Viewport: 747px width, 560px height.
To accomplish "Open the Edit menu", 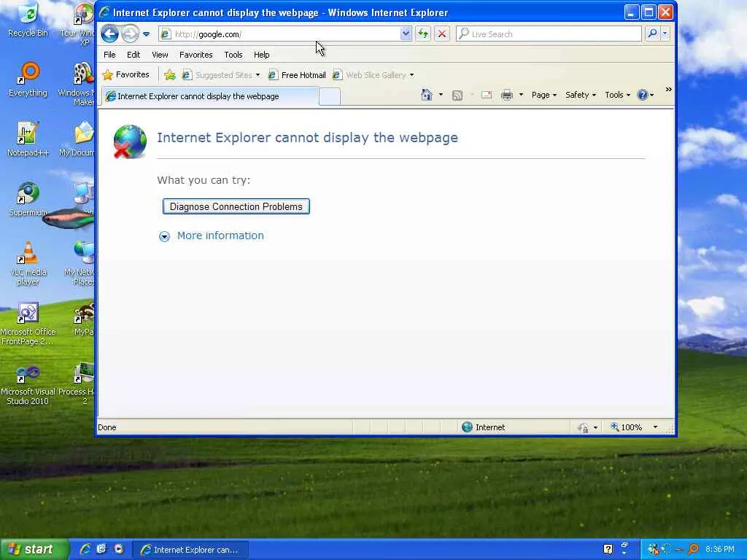I will [133, 55].
